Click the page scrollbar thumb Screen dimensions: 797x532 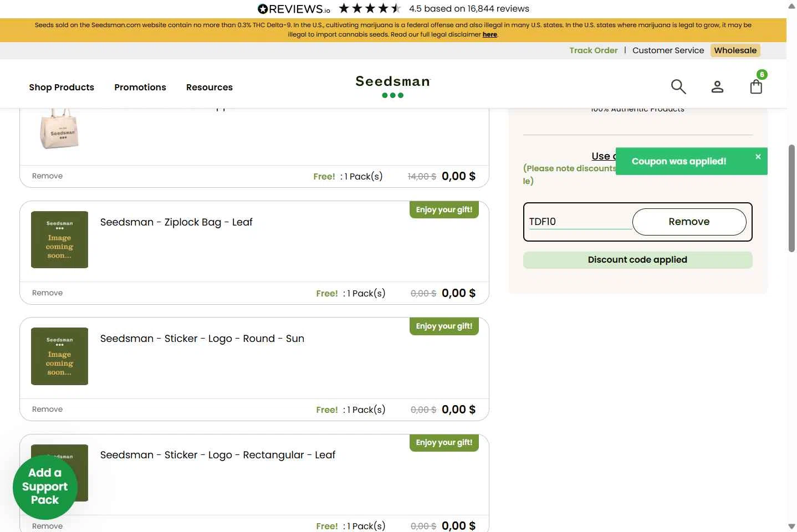791,198
